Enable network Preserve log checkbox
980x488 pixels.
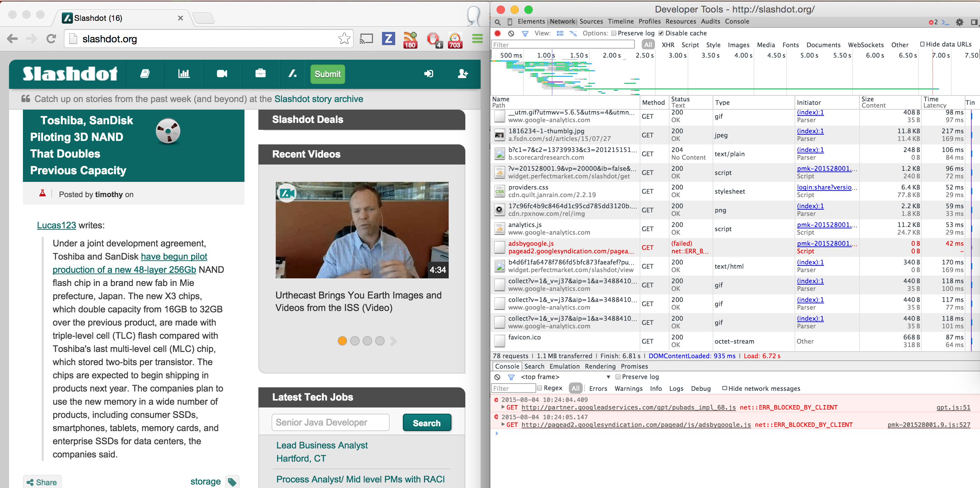point(614,33)
